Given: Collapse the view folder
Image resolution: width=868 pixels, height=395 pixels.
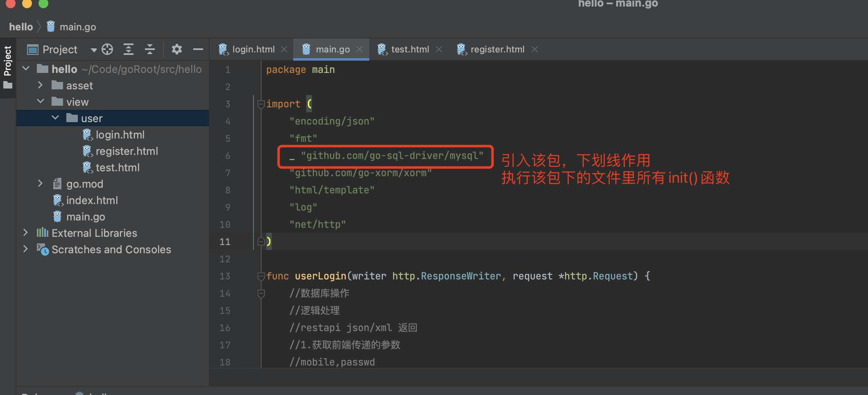Looking at the screenshot, I should pos(41,101).
